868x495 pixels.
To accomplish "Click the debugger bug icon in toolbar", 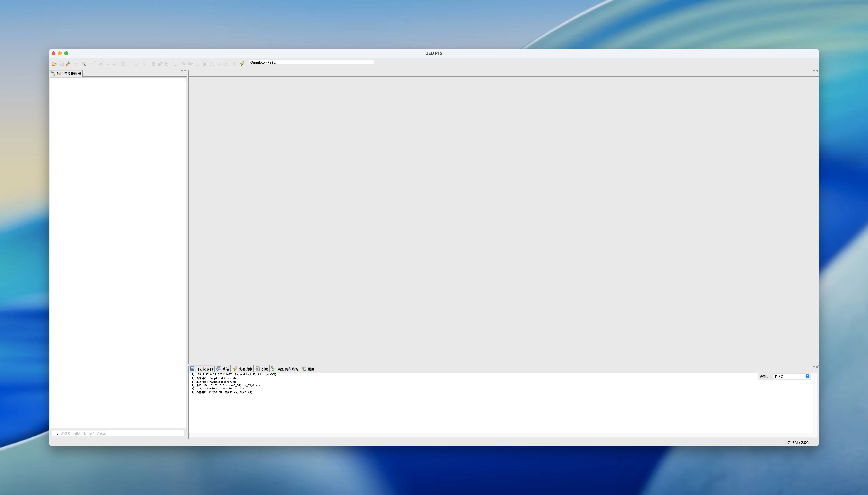I will [x=183, y=64].
